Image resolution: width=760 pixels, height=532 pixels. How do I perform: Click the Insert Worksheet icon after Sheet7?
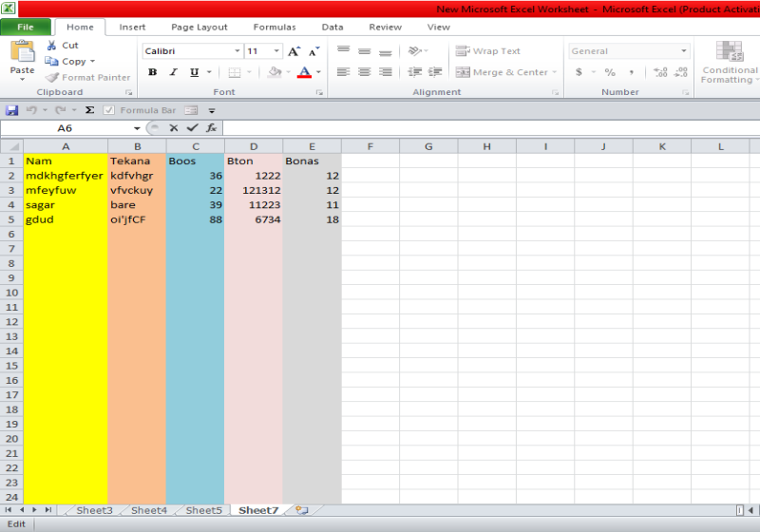301,510
